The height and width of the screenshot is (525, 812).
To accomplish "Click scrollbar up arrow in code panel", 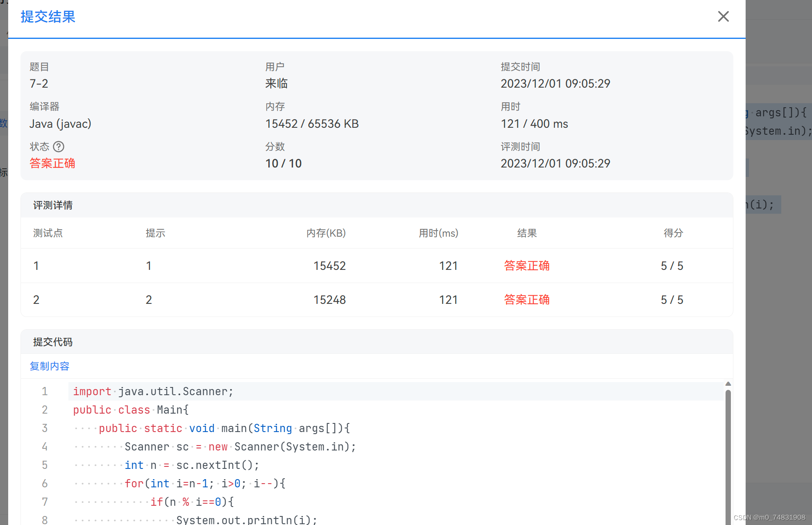I will point(728,384).
